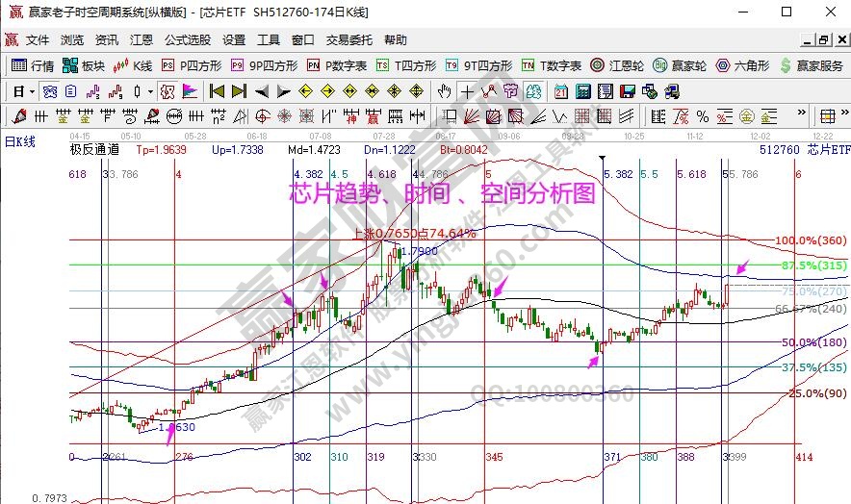Screen dimensions: 851x504
Task: Select the percent % drawing tool
Action: pos(703,116)
